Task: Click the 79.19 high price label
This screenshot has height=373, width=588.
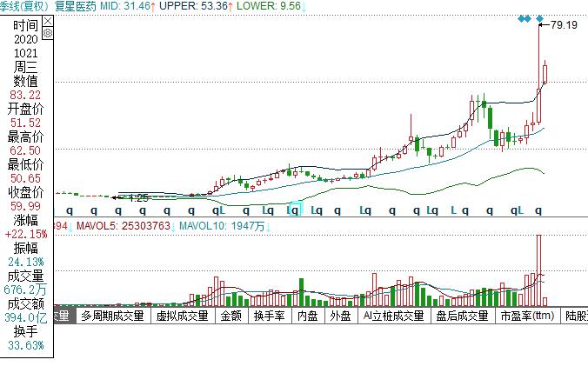Action: (564, 25)
